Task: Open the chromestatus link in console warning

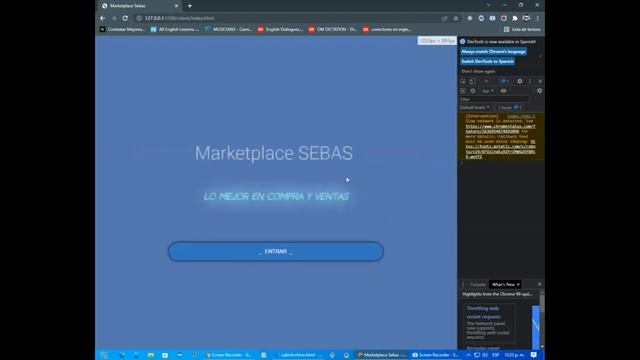Action: click(x=500, y=129)
